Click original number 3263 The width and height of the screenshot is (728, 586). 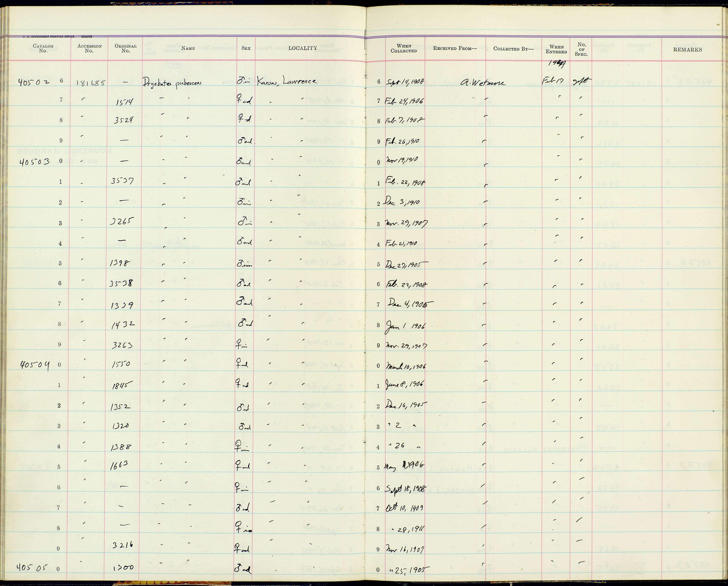(122, 345)
